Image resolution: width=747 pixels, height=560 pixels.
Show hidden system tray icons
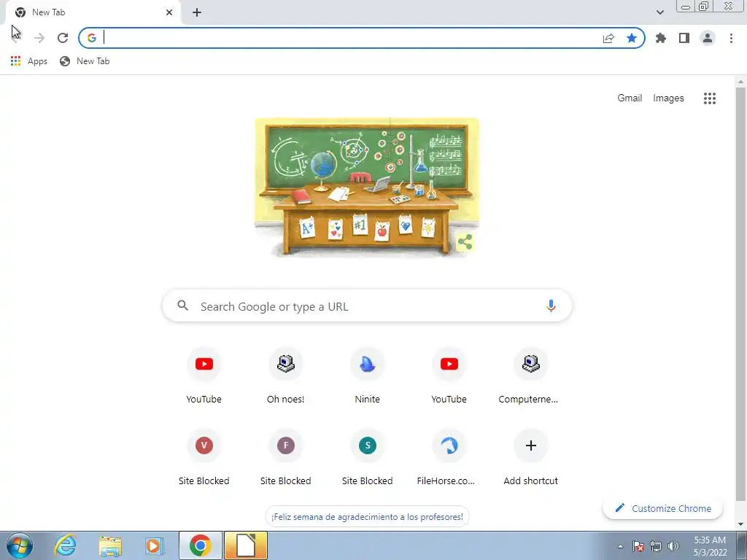point(620,547)
